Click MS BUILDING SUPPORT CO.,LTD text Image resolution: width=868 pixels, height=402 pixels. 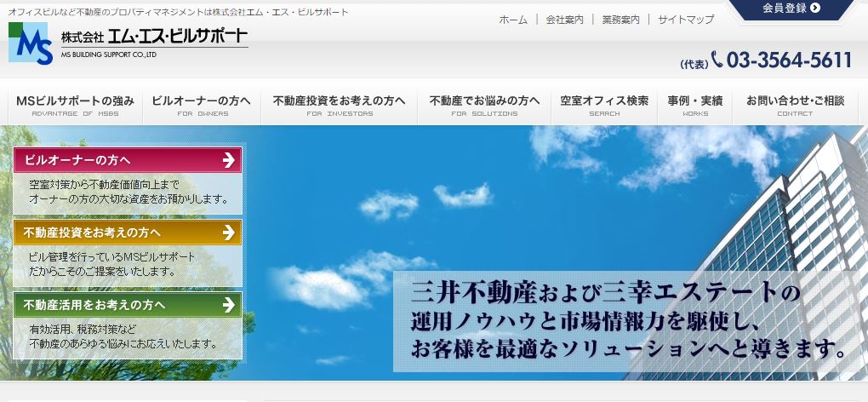(x=109, y=55)
